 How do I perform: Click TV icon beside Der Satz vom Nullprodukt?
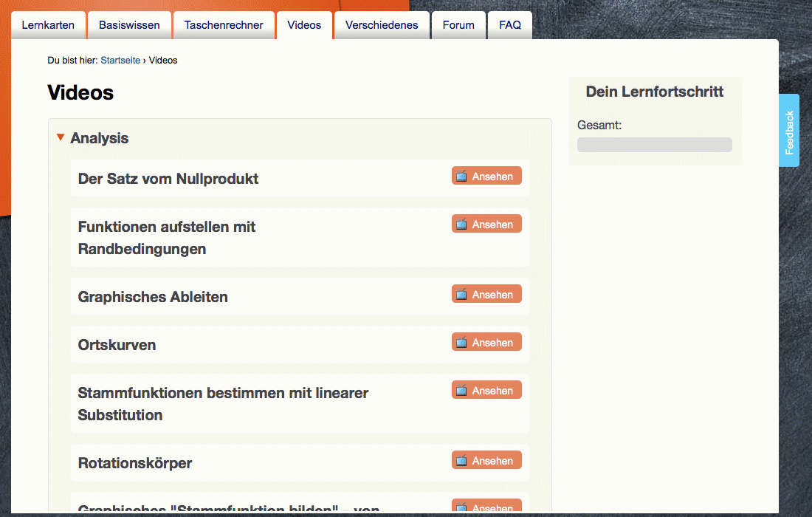[461, 176]
